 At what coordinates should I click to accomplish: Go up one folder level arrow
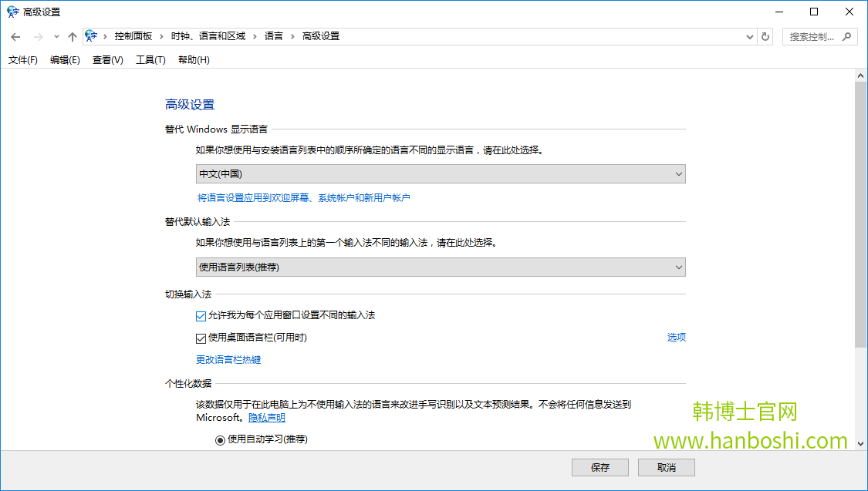[73, 36]
